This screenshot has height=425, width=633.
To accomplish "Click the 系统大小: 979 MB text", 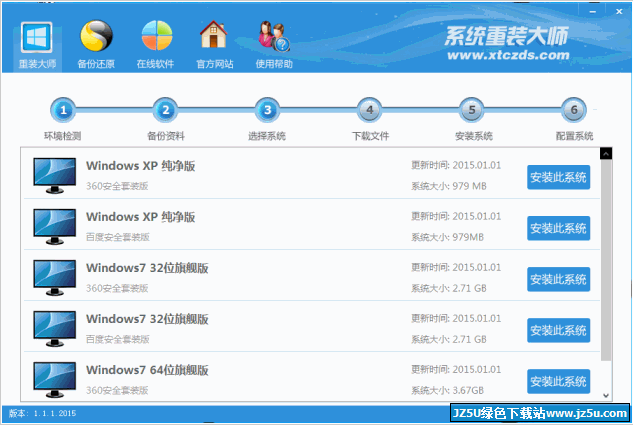I will (449, 186).
